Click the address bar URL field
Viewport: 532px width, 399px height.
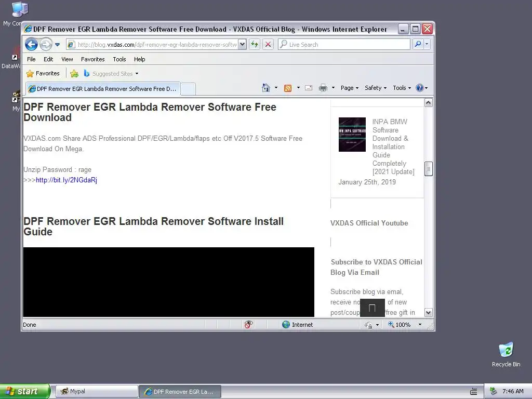pos(156,45)
